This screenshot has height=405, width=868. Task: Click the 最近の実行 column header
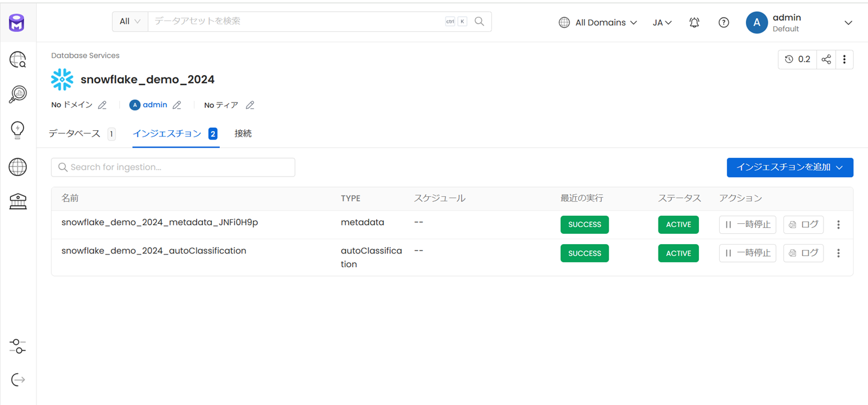(x=582, y=198)
